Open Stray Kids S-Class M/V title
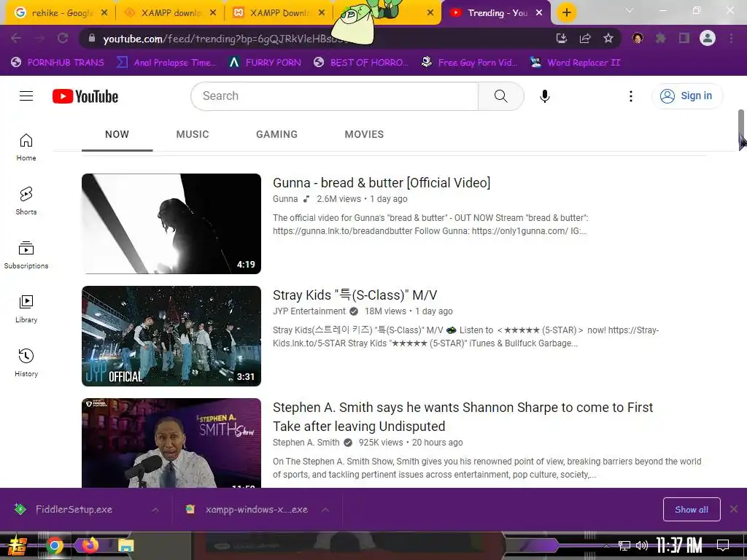 (x=355, y=295)
